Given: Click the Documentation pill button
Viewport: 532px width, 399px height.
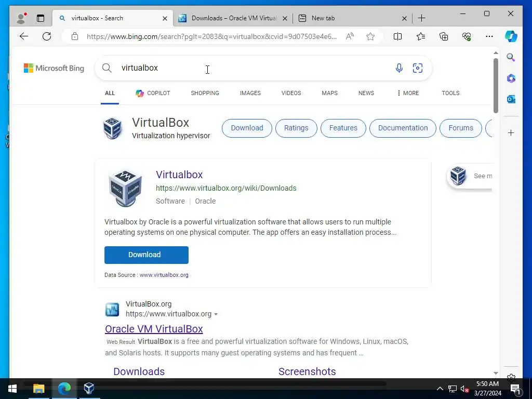Looking at the screenshot, I should (403, 128).
